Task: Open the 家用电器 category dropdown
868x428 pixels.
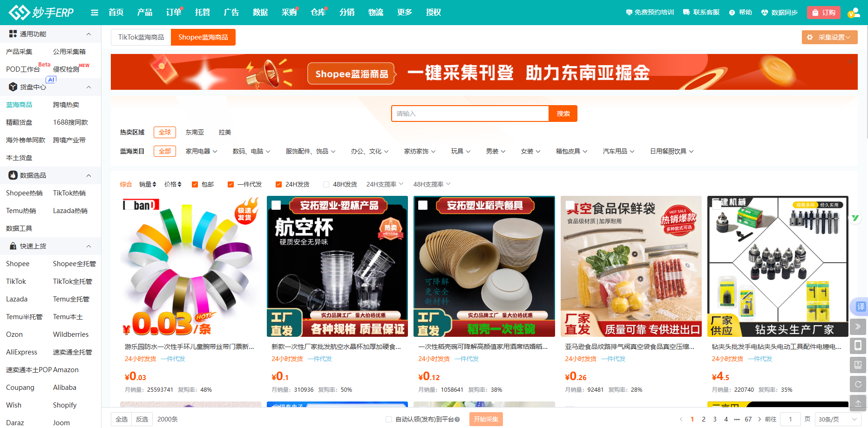Action: [201, 151]
